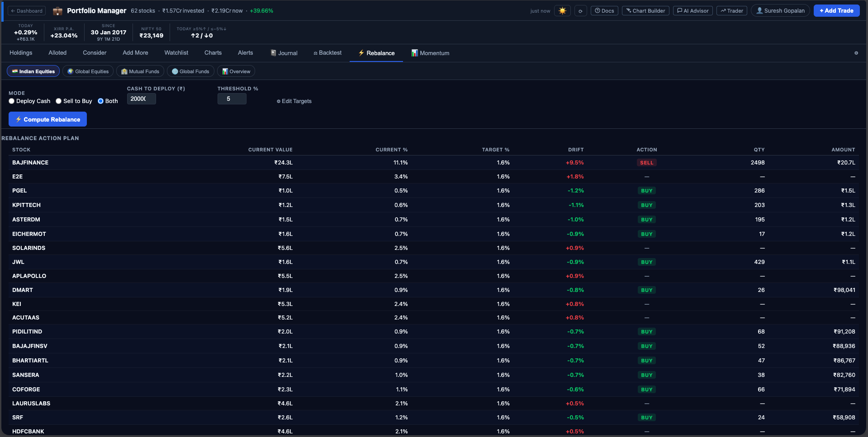Open the Overview rebalance view
The width and height of the screenshot is (868, 437).
[x=236, y=71]
